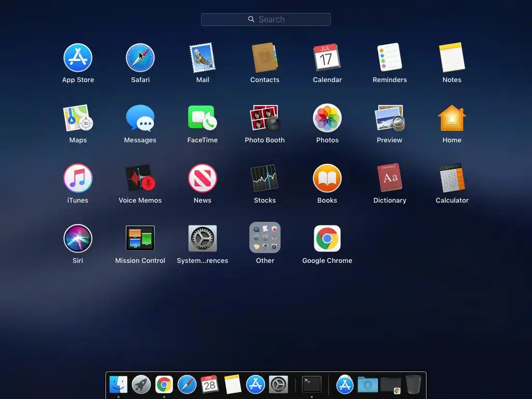532x399 pixels.
Task: Open the Photo Booth app
Action: pos(264,118)
